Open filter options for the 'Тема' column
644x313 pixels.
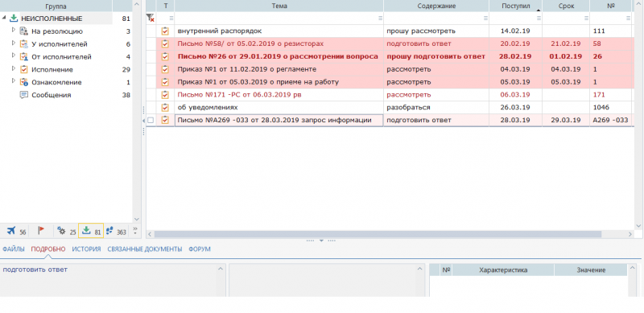[380, 18]
